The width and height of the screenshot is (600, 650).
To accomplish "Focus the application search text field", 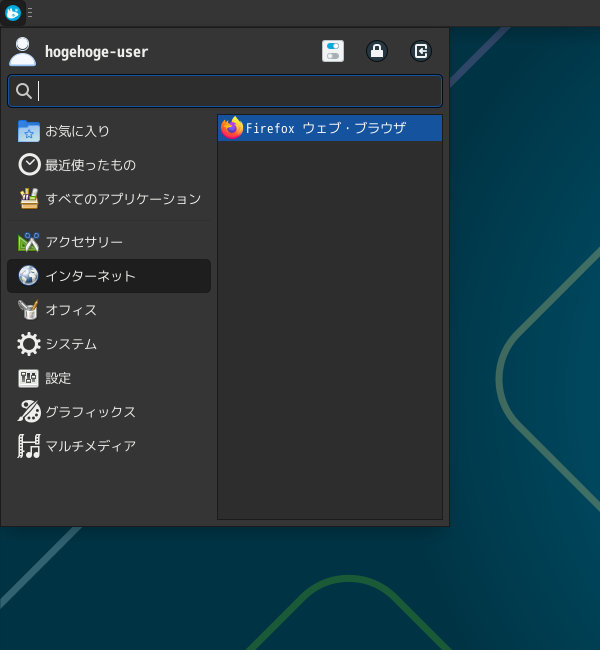I will click(x=235, y=91).
